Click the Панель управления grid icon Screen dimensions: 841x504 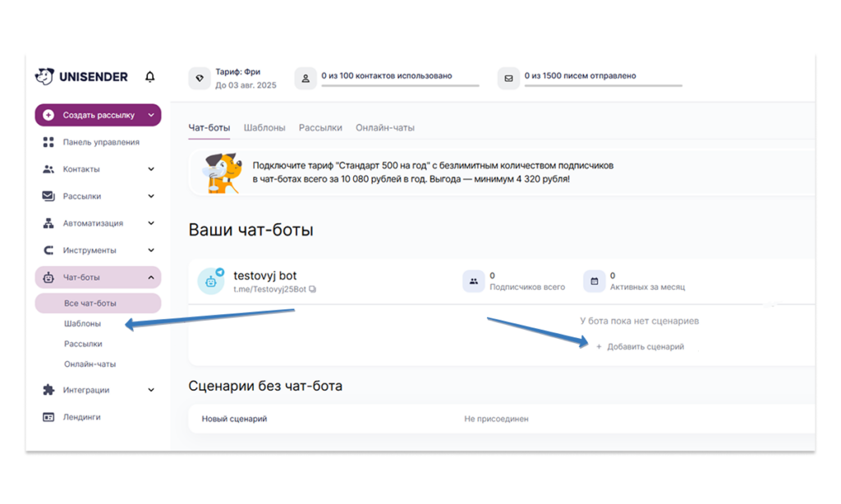click(48, 142)
